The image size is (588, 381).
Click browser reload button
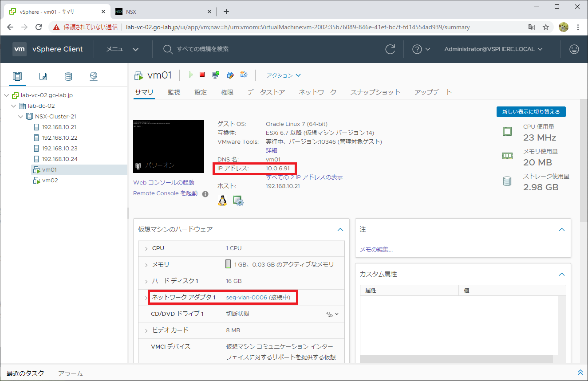click(x=39, y=27)
